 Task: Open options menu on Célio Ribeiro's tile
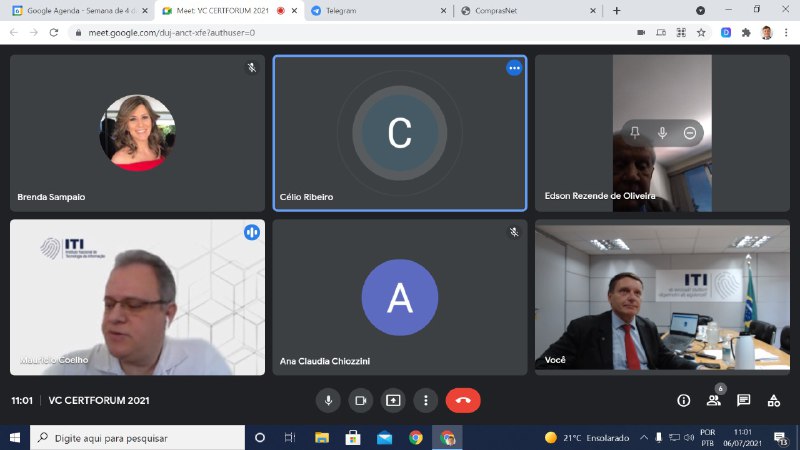pos(514,68)
